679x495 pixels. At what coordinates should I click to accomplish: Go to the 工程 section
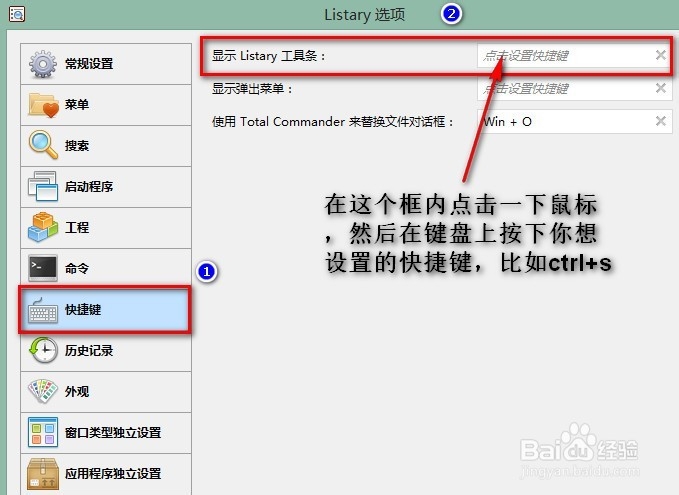106,228
